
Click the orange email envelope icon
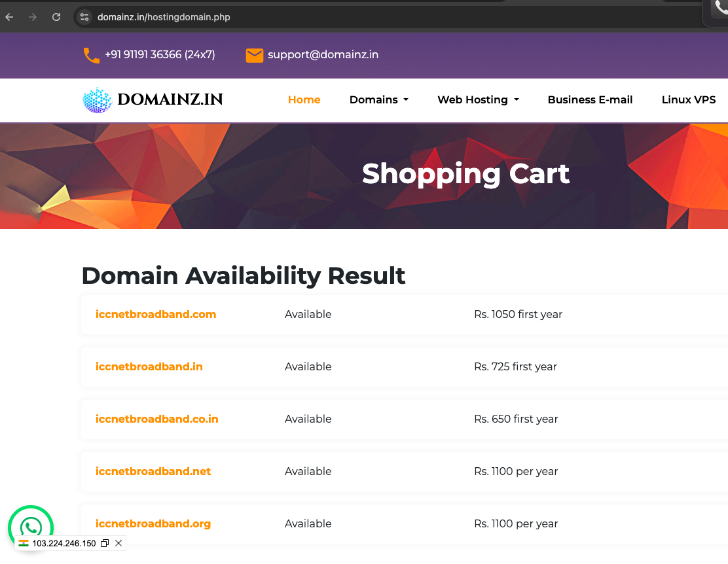click(254, 55)
